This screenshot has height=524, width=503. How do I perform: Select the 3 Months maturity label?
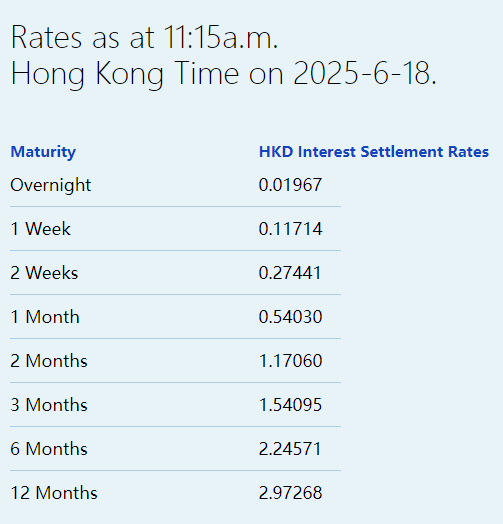pyautogui.click(x=49, y=405)
